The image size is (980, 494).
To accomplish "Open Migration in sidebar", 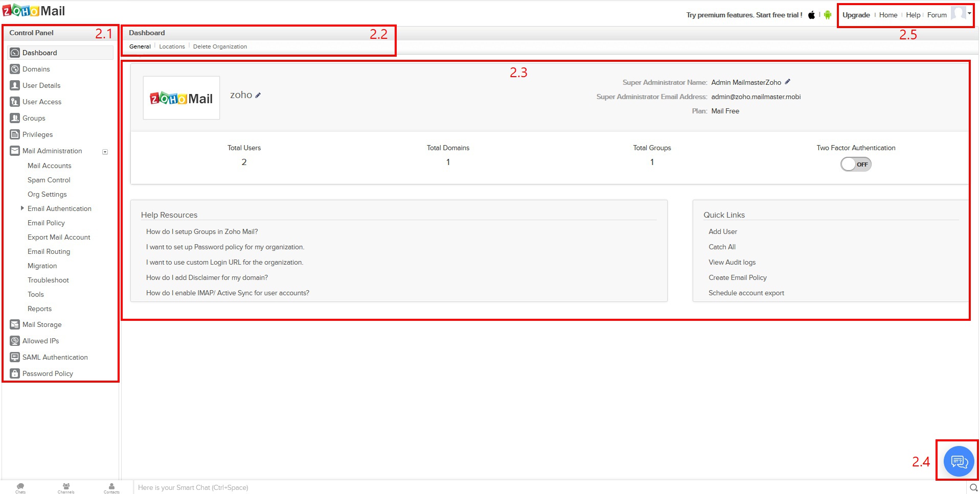I will click(x=42, y=266).
